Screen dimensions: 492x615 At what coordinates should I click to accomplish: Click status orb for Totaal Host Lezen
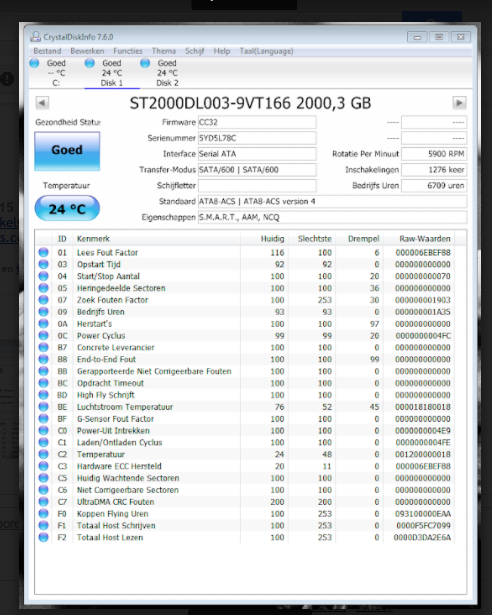tap(44, 537)
